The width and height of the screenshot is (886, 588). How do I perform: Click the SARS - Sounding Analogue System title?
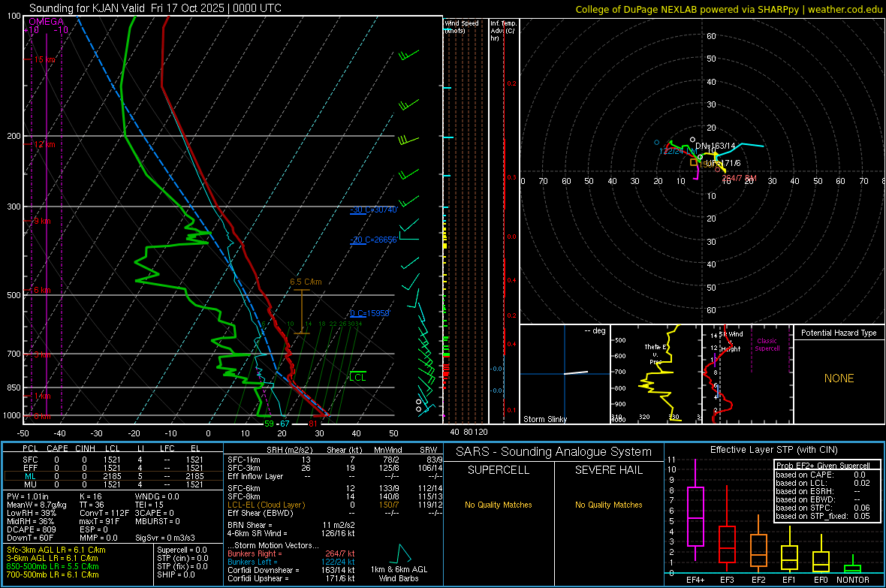pyautogui.click(x=554, y=452)
